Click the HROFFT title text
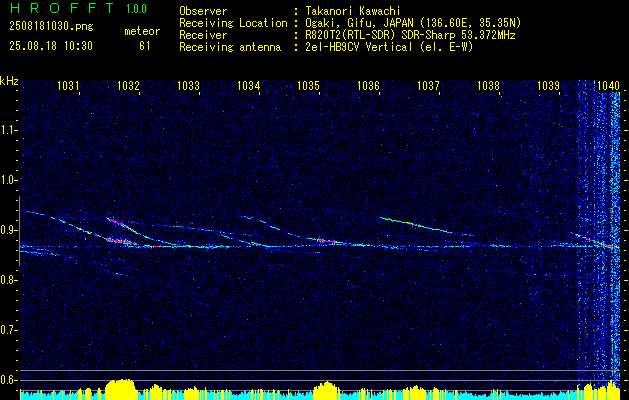The image size is (629, 400). [62, 8]
